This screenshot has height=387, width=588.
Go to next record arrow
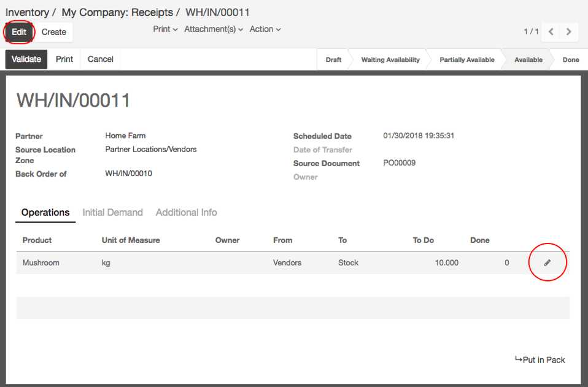tap(568, 32)
